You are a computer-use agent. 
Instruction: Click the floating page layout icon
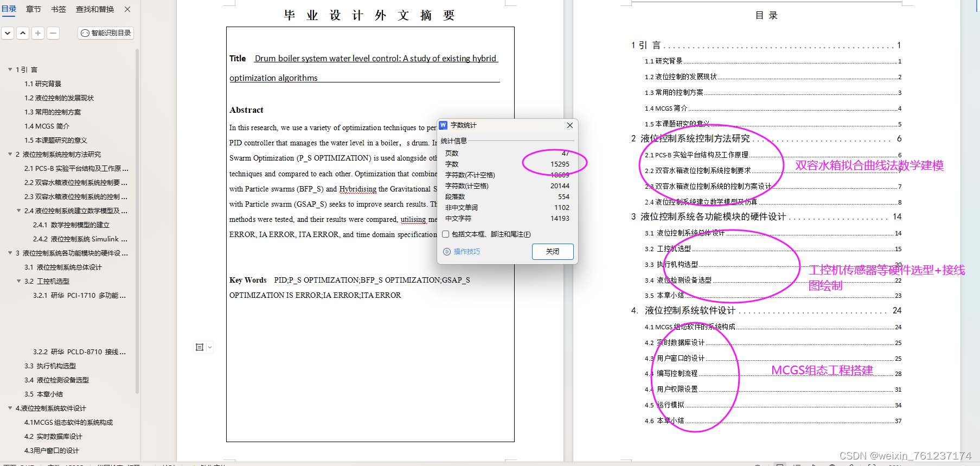pyautogui.click(x=200, y=347)
